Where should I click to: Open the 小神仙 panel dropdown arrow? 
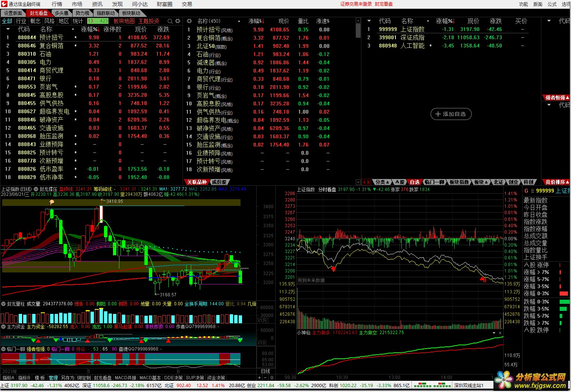coord(494,333)
